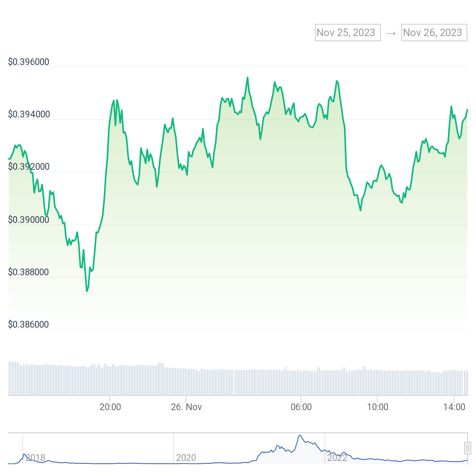Open the Nov 26, 2023 end date field
The width and height of the screenshot is (476, 476).
pyautogui.click(x=434, y=33)
